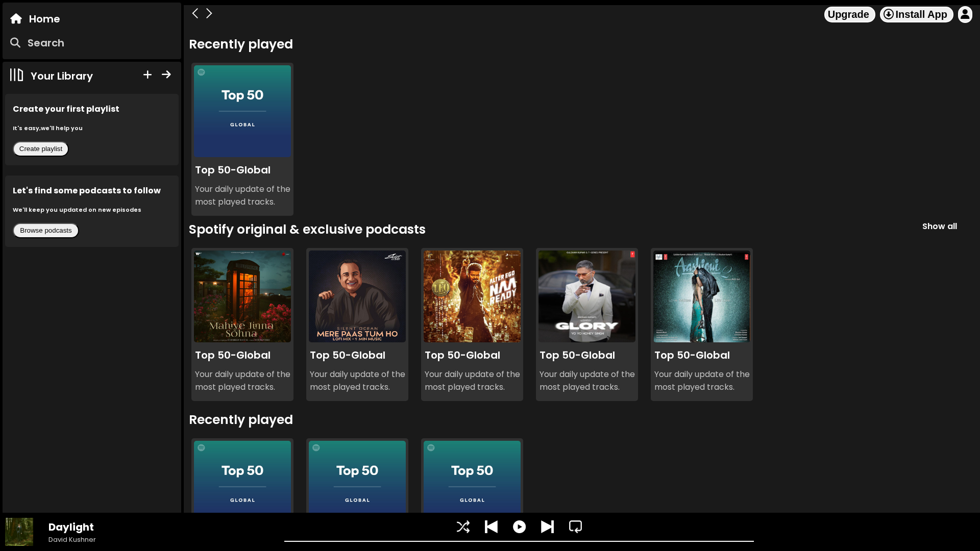Open the Daylight album art thumbnail
The width and height of the screenshot is (980, 551).
click(x=19, y=532)
